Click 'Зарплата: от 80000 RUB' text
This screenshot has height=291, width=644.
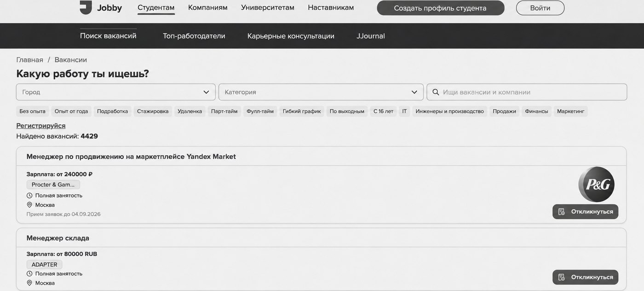(62, 254)
